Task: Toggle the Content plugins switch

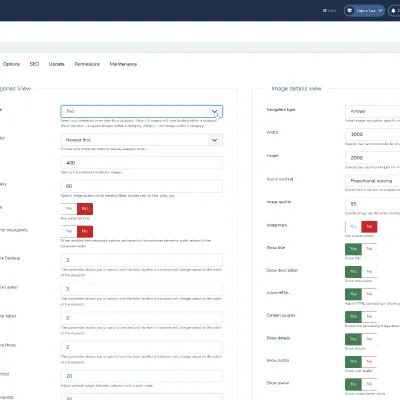Action: [x=361, y=317]
